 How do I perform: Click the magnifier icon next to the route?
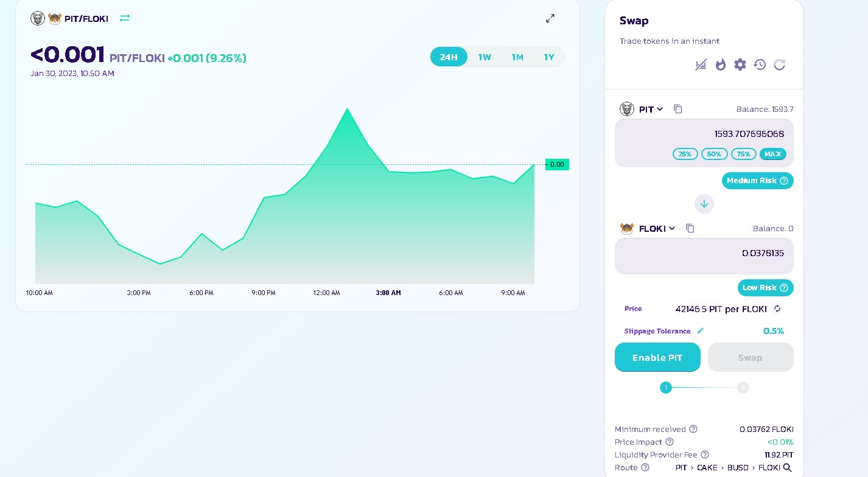[788, 467]
